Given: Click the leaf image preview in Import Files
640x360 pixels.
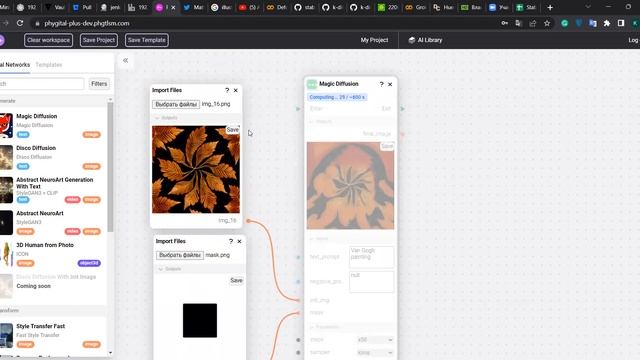Looking at the screenshot, I should (x=196, y=169).
